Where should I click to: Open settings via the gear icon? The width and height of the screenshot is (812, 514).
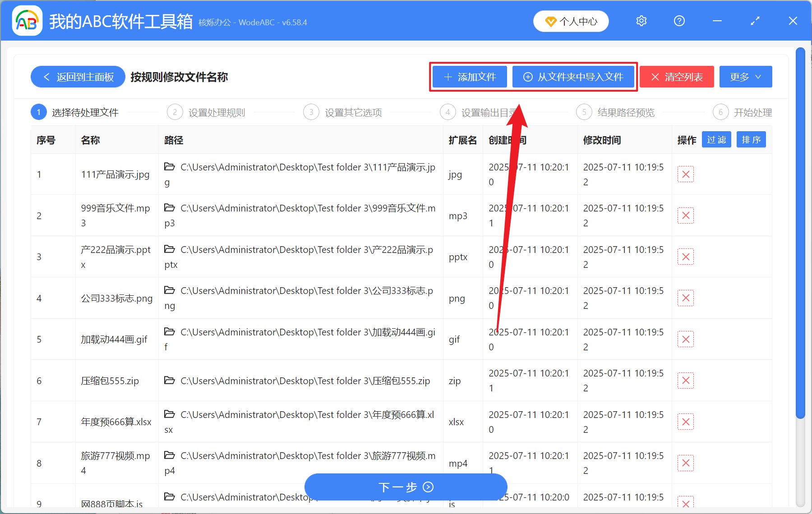pos(641,21)
